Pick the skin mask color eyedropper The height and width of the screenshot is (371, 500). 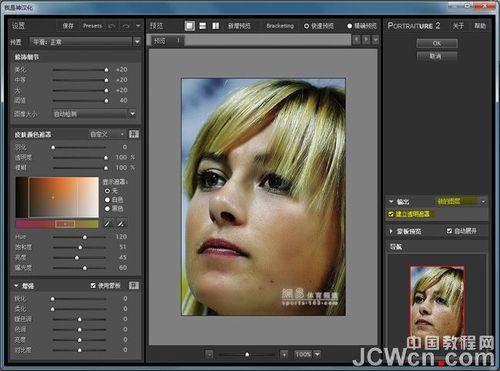tap(107, 224)
